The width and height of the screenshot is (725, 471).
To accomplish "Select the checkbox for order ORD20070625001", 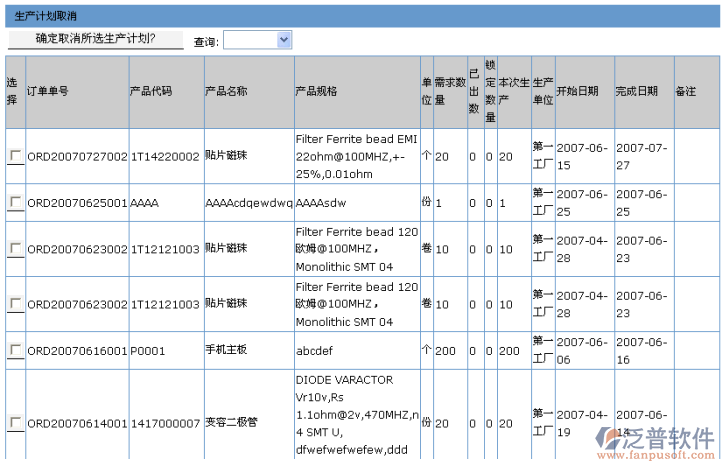I will pyautogui.click(x=14, y=202).
